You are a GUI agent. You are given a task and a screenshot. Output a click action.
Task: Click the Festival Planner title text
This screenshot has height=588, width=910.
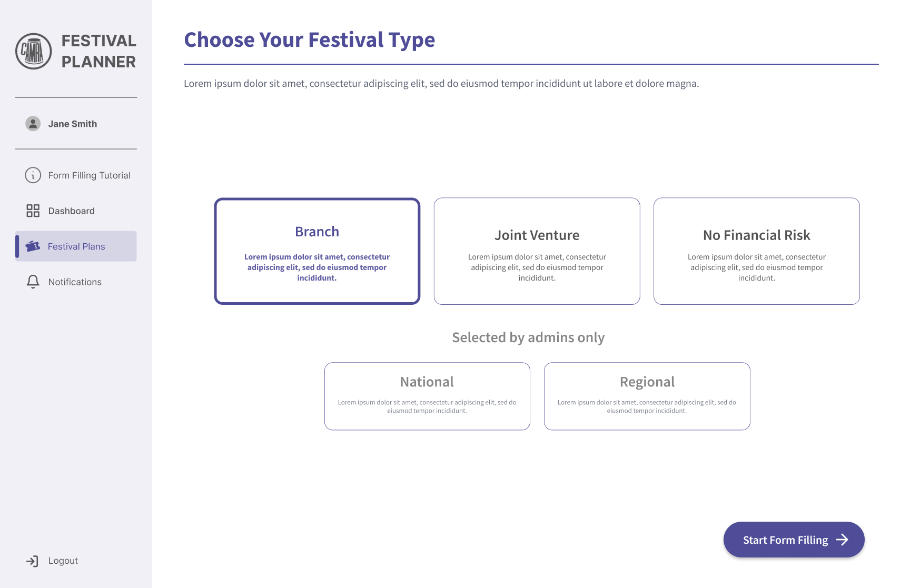[x=98, y=51]
